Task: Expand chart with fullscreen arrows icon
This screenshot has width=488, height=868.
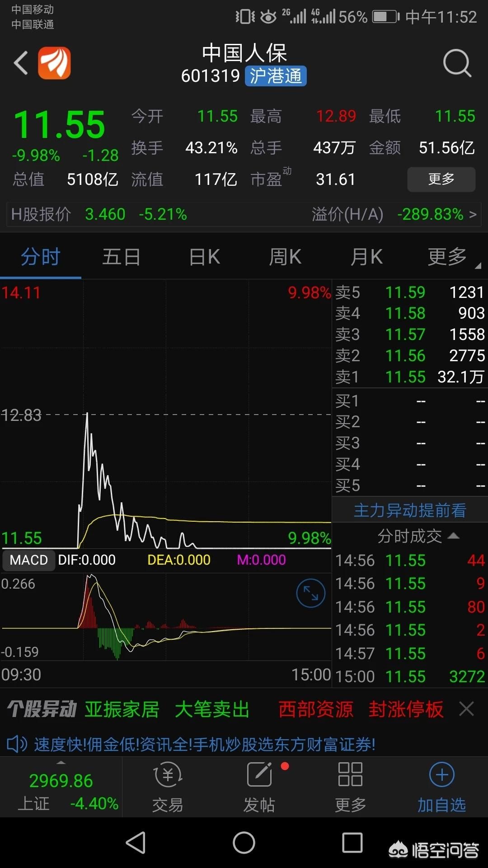Action: (x=310, y=593)
